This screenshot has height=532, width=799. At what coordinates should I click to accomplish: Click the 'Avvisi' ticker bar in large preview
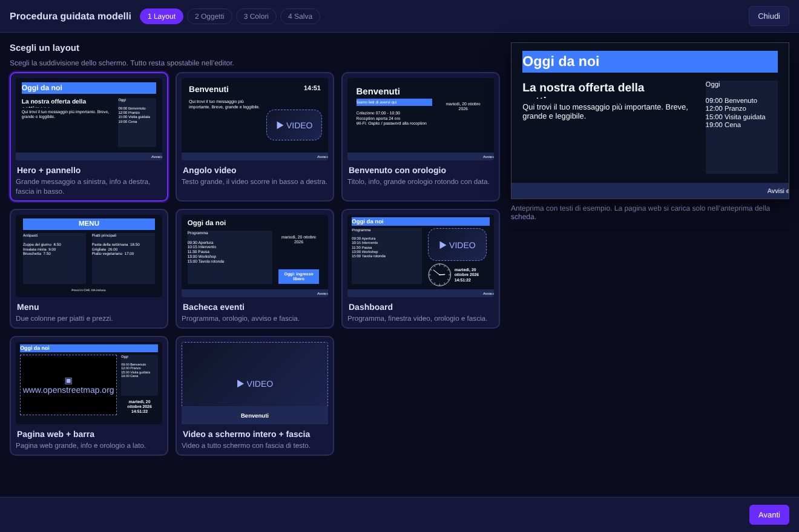pyautogui.click(x=650, y=191)
